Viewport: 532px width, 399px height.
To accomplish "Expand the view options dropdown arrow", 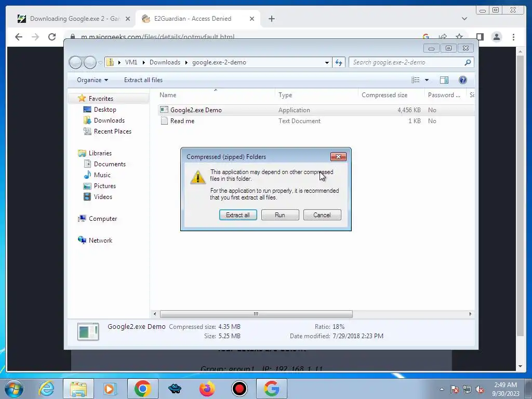I will tap(427, 80).
